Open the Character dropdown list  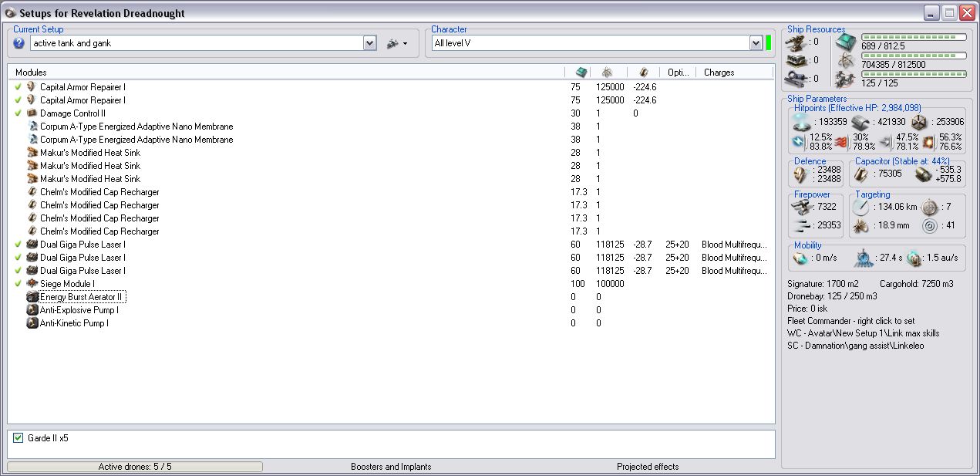[756, 43]
